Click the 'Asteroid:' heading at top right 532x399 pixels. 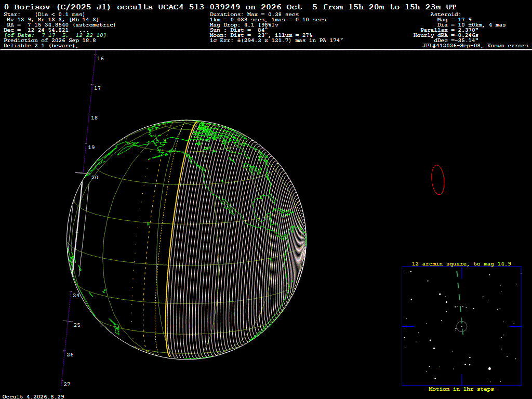[445, 14]
